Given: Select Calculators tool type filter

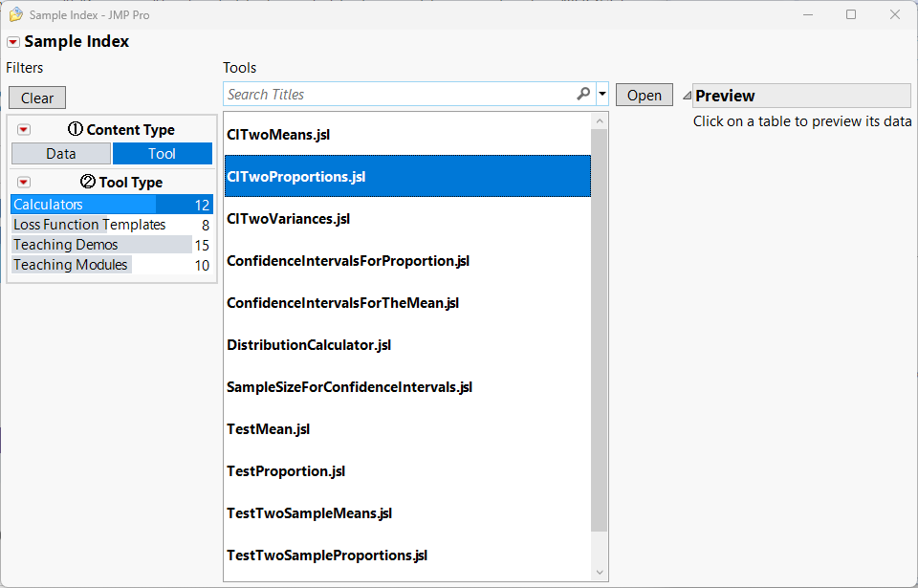Looking at the screenshot, I should click(x=111, y=205).
